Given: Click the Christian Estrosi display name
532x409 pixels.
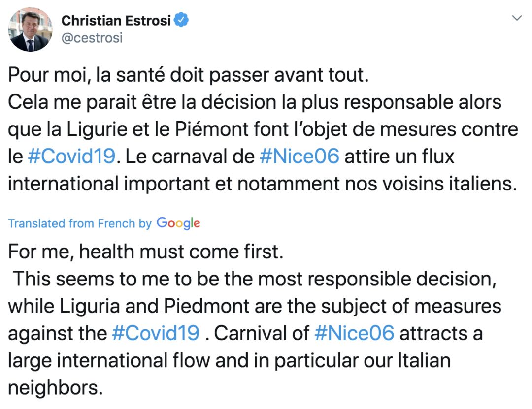Looking at the screenshot, I should 116,21.
